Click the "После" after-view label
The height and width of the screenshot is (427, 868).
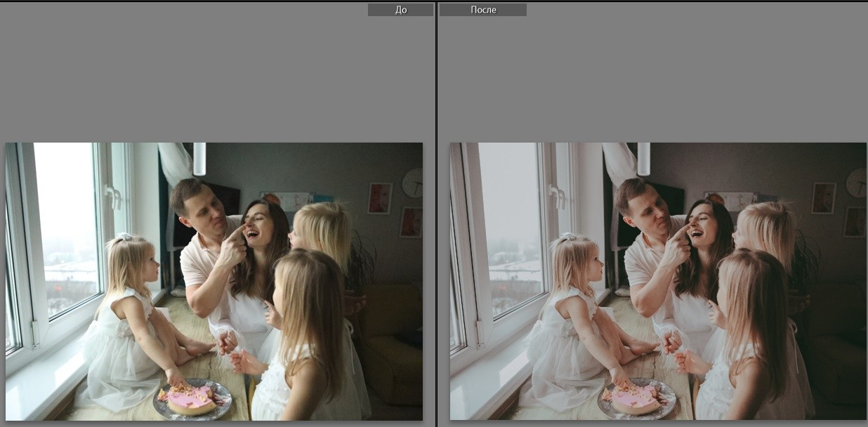[x=483, y=10]
